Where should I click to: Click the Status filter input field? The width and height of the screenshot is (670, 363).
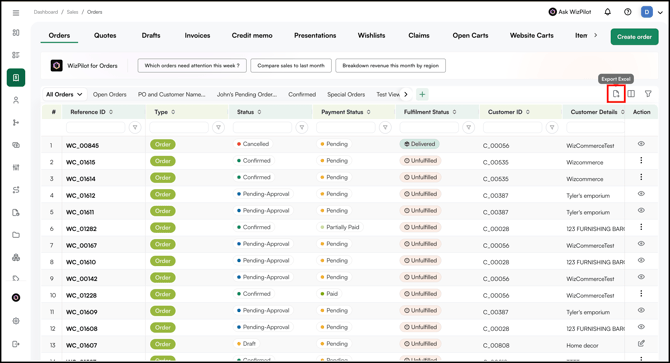click(x=262, y=127)
